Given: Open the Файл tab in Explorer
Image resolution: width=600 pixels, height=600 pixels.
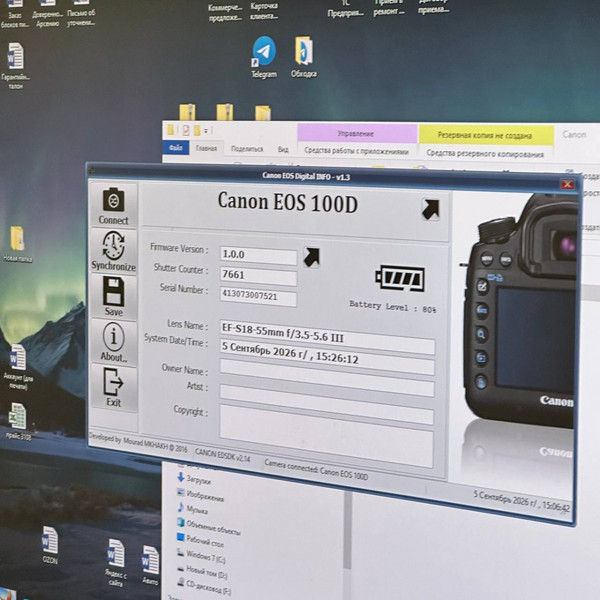Looking at the screenshot, I should pos(176,148).
